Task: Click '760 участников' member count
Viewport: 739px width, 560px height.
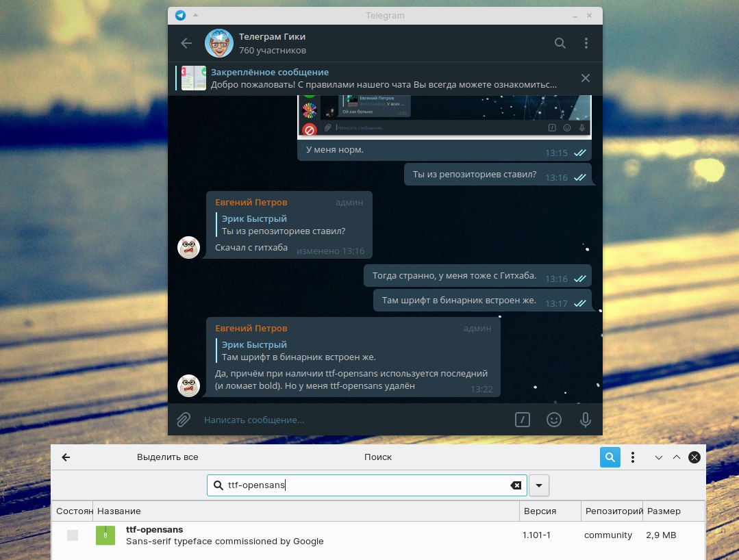Action: coord(273,51)
